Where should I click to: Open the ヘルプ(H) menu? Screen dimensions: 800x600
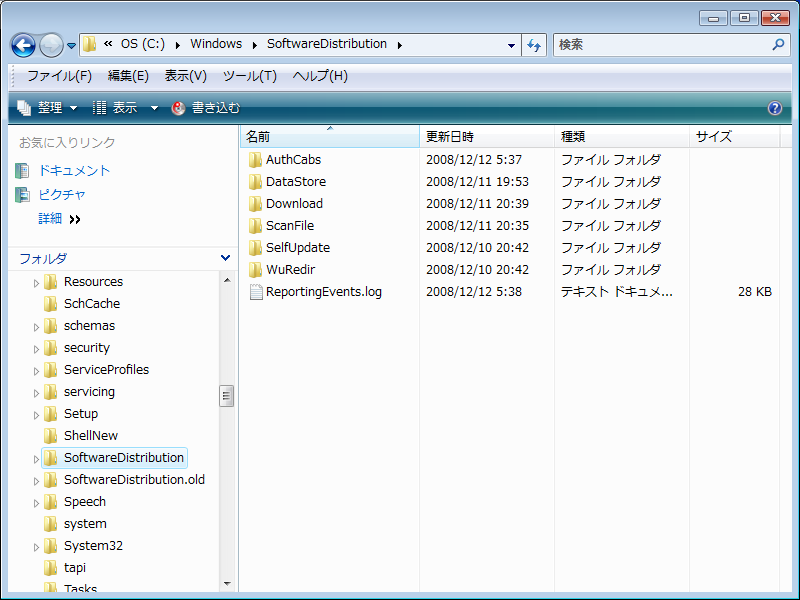pos(320,76)
